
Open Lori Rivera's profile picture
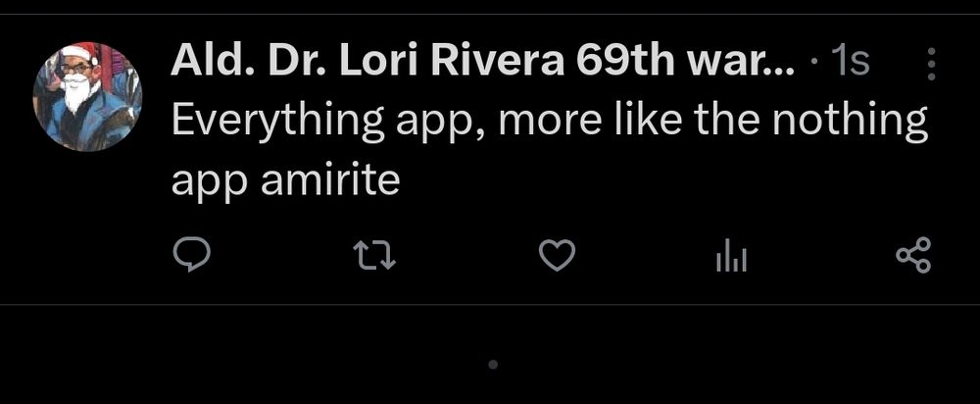tap(87, 96)
